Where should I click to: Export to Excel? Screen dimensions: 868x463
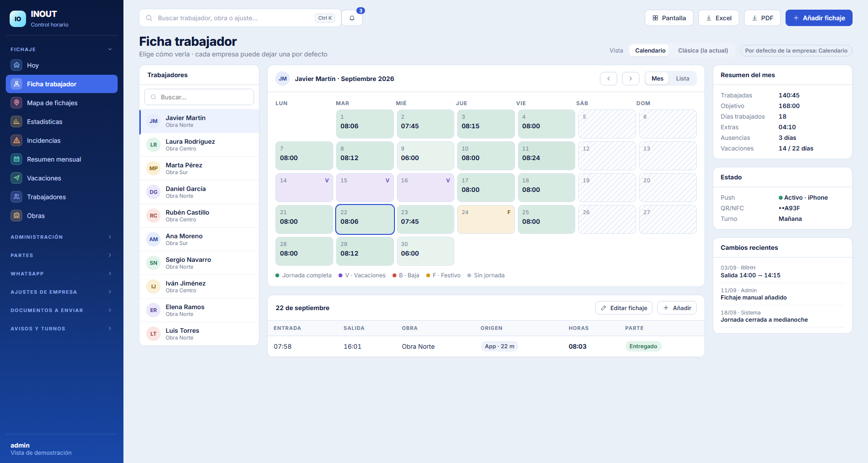pos(719,18)
